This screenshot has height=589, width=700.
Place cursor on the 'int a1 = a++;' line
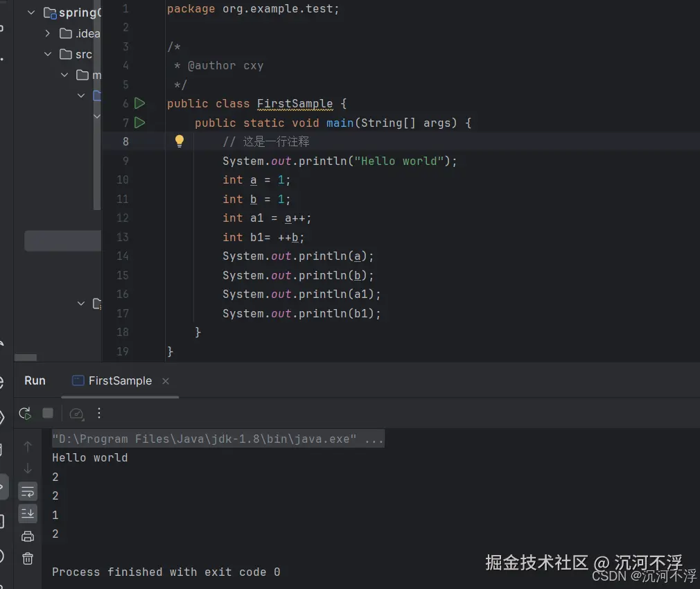click(x=267, y=218)
